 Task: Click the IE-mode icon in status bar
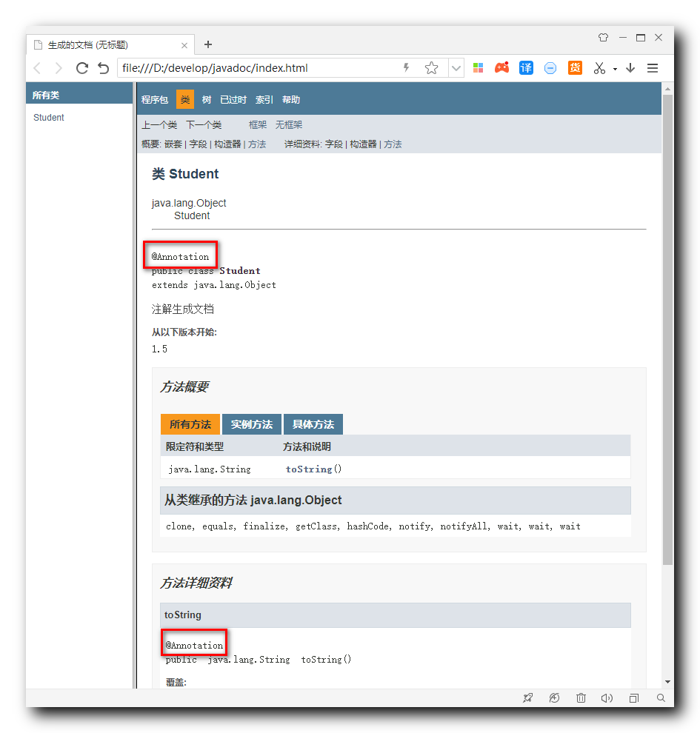coord(554,698)
